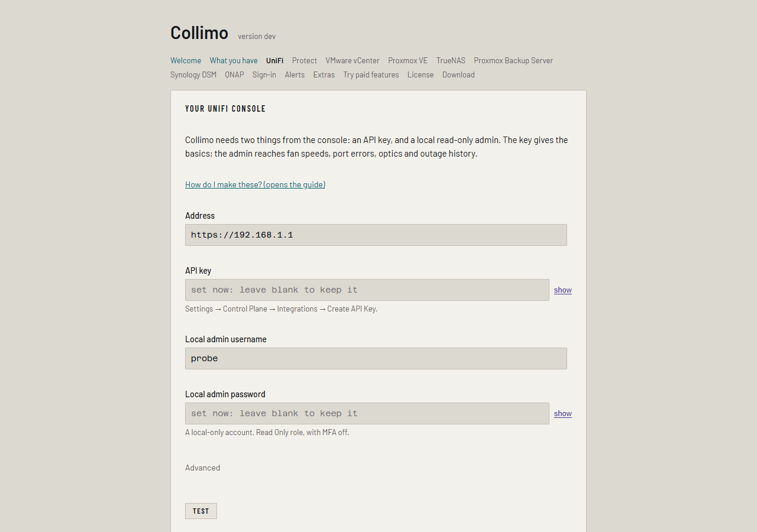The height and width of the screenshot is (532, 757).
Task: Go to the License tab
Action: click(420, 74)
